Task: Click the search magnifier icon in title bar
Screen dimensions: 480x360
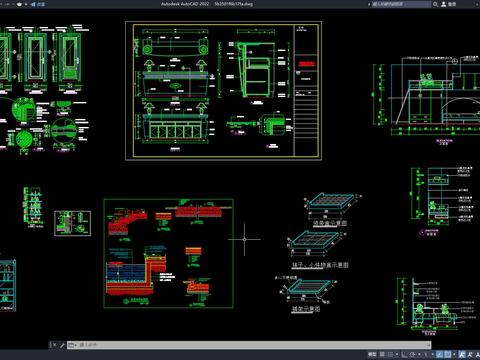Action: coord(435,4)
